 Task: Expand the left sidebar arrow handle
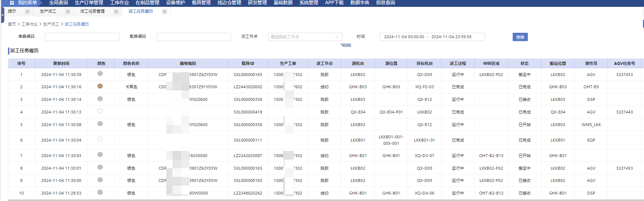click(x=3, y=15)
